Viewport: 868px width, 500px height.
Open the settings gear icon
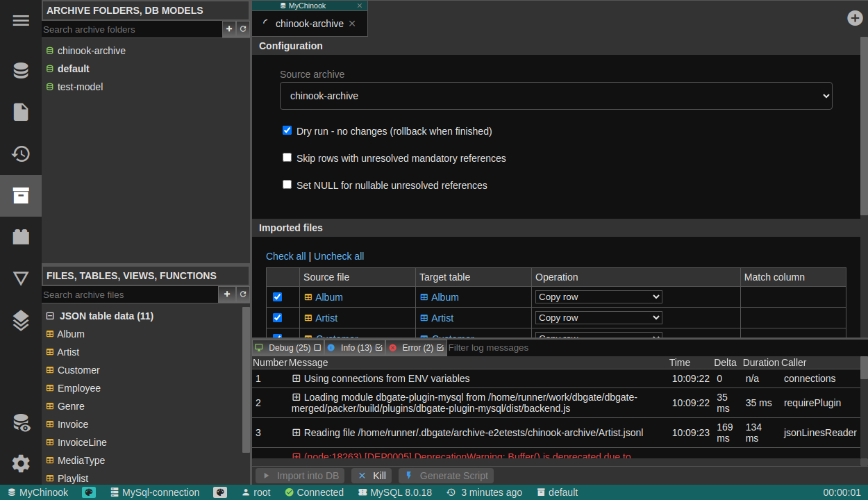(x=21, y=463)
